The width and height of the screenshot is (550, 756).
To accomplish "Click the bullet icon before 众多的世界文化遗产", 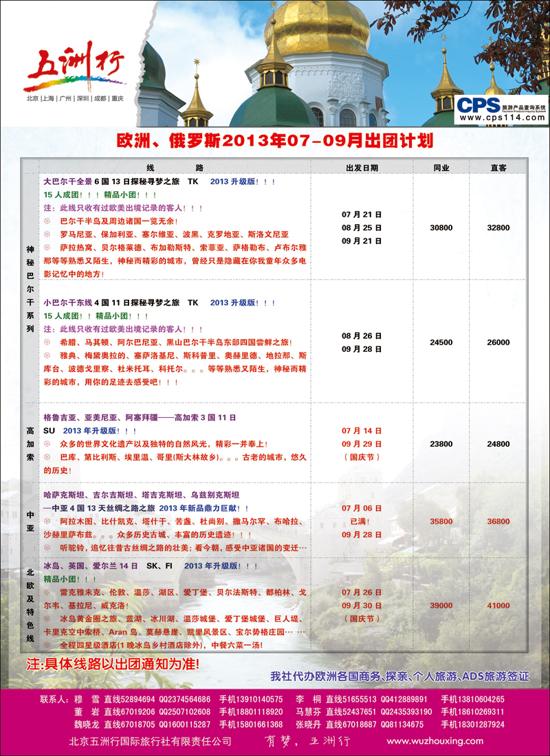I will point(47,443).
